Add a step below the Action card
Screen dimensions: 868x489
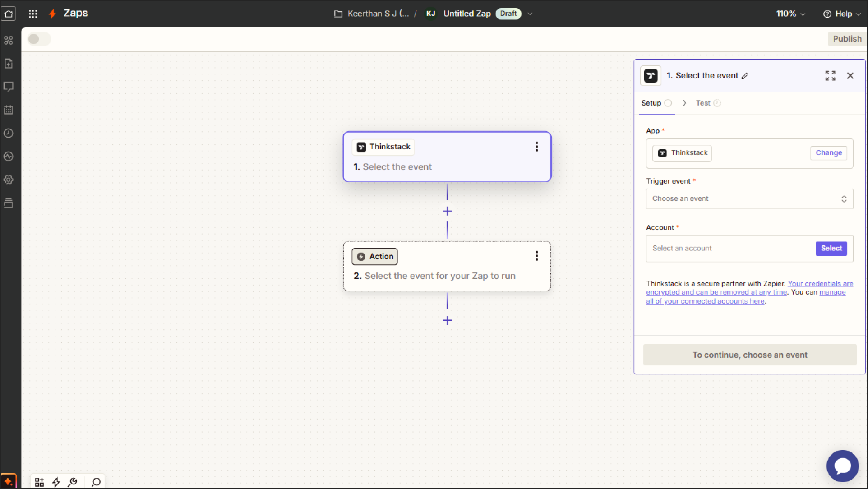click(x=447, y=320)
